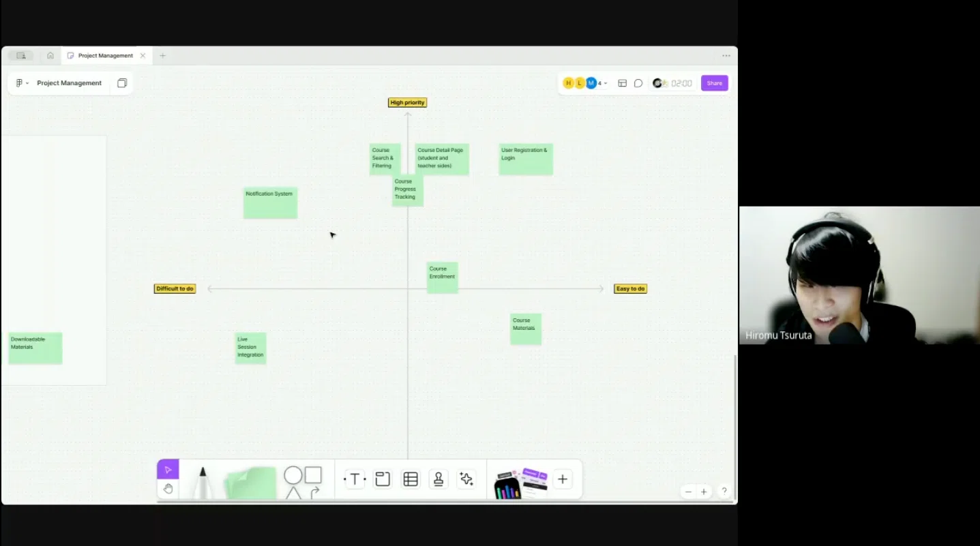Viewport: 980px width, 546px height.
Task: Go to the Home tab icon
Action: coord(50,55)
